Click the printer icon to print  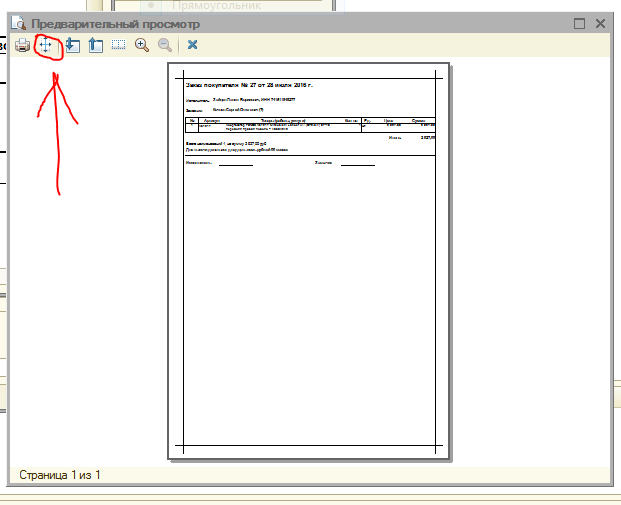pyautogui.click(x=22, y=45)
